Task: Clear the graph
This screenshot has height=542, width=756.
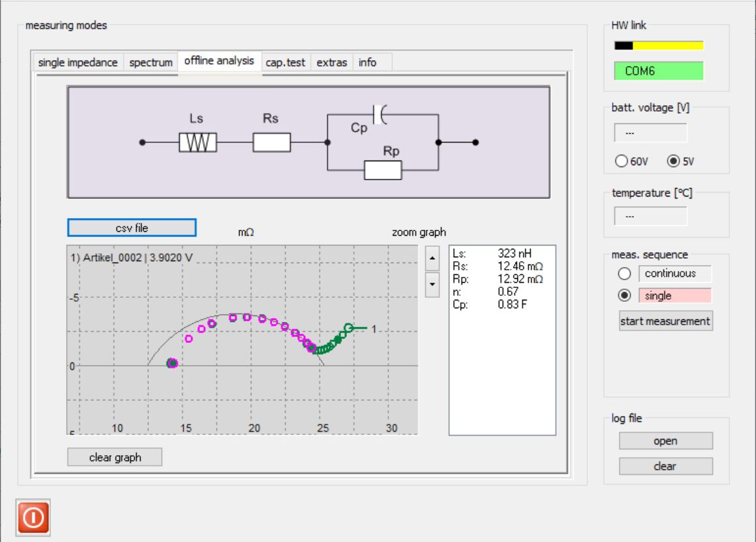Action: pos(115,457)
